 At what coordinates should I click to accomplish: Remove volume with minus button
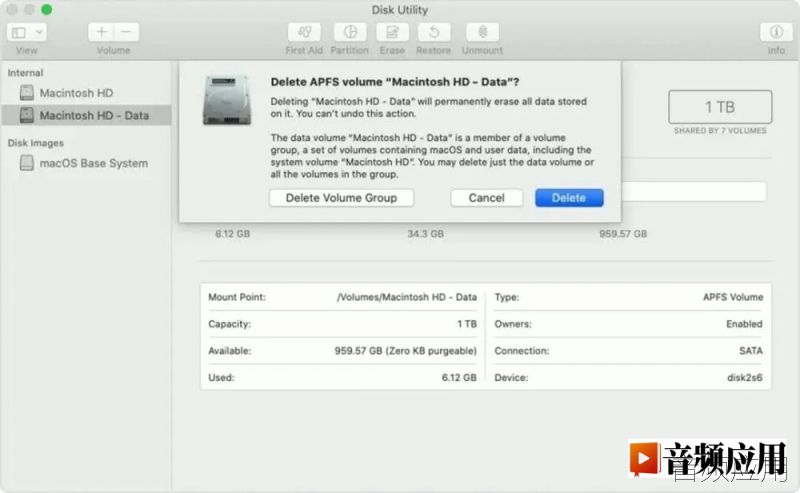(126, 32)
